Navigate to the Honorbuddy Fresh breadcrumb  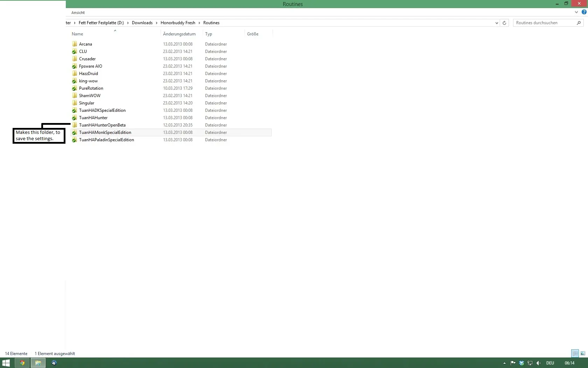click(178, 23)
